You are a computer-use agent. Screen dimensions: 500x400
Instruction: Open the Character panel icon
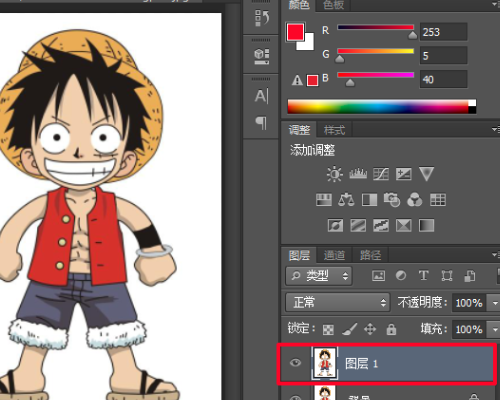(x=261, y=96)
